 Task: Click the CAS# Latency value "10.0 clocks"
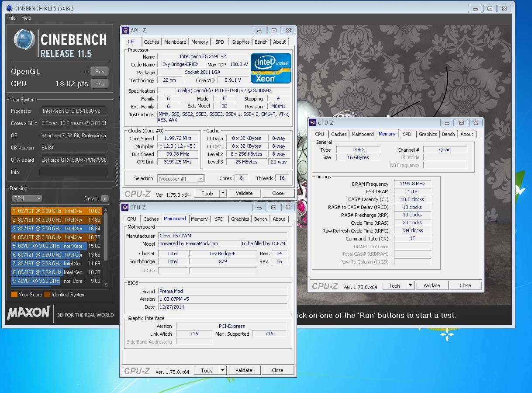coord(412,199)
